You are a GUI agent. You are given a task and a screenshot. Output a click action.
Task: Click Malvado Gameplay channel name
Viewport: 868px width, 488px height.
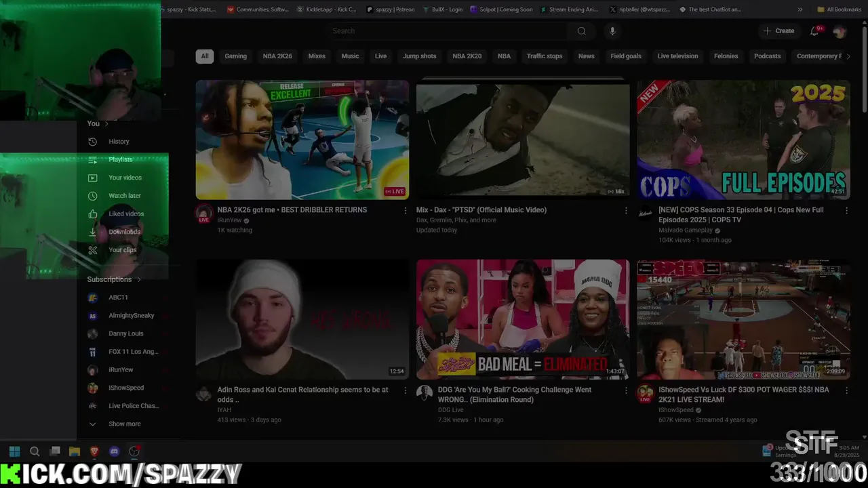tap(685, 230)
